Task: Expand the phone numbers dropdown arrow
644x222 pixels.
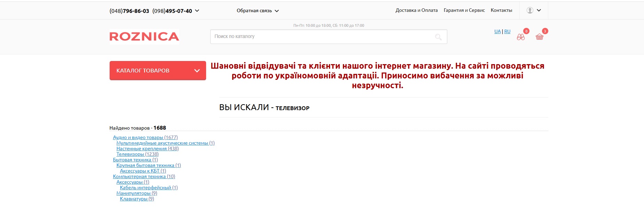Action: [x=197, y=11]
